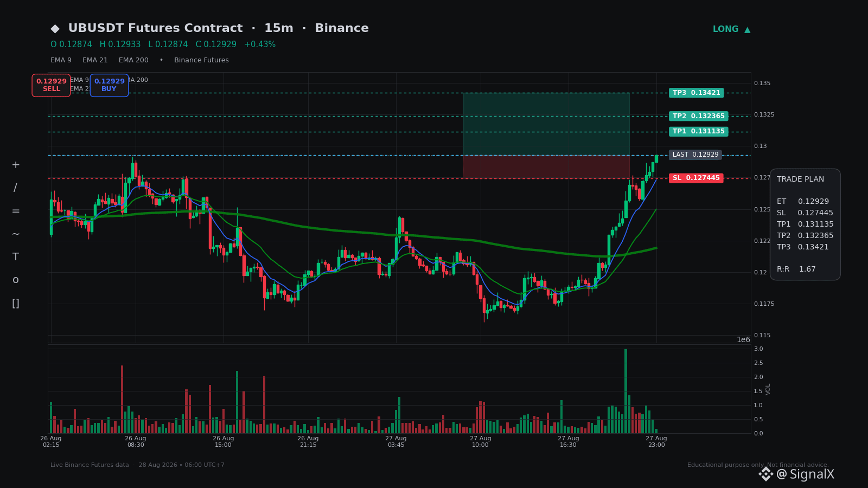The width and height of the screenshot is (868, 488).
Task: Click the low price L 0.12874
Action: 168,44
